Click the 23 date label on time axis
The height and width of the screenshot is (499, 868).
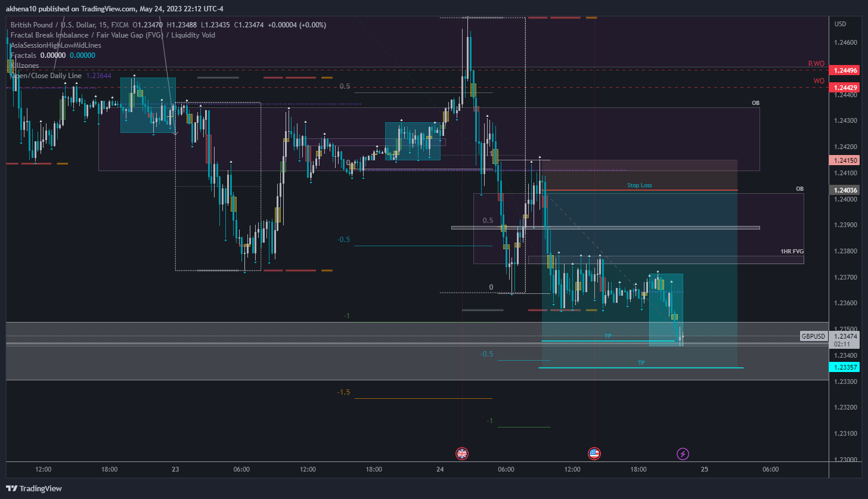tap(175, 469)
